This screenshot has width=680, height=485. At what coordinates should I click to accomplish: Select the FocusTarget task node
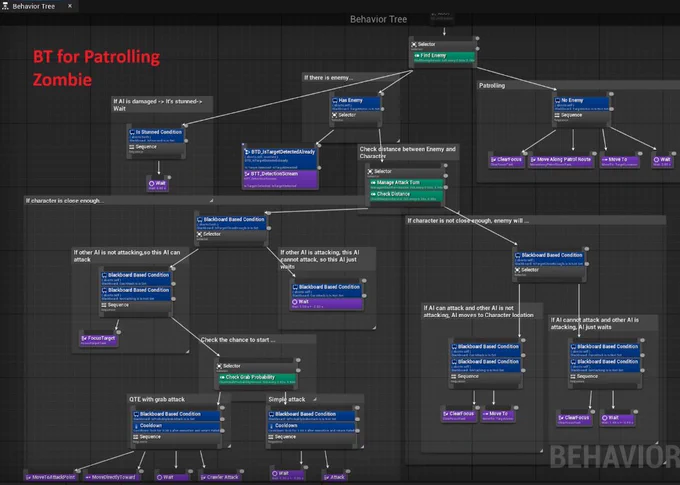point(98,340)
